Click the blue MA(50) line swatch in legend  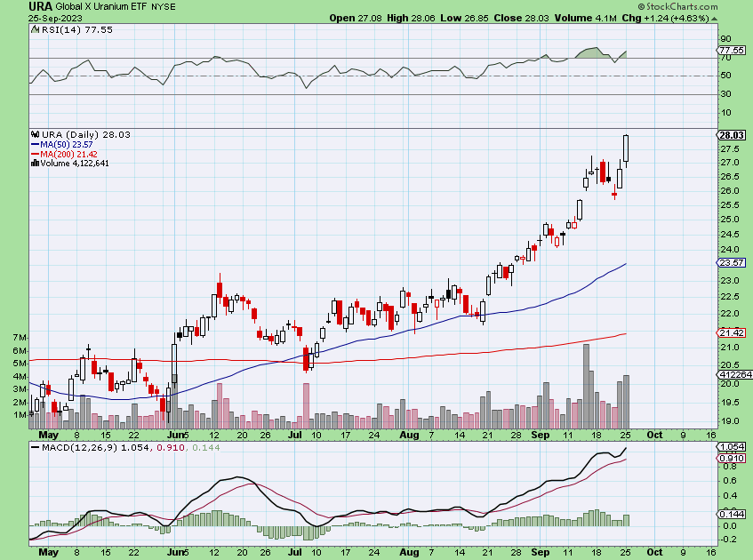coord(35,145)
